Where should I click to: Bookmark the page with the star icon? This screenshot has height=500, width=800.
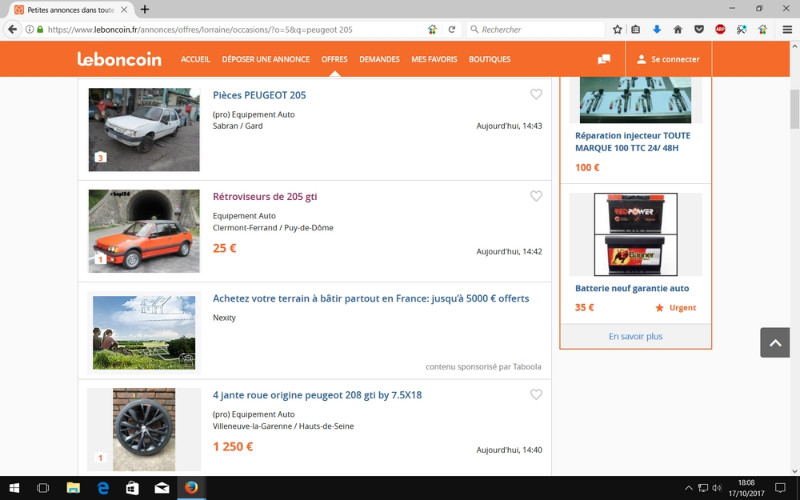(x=617, y=30)
